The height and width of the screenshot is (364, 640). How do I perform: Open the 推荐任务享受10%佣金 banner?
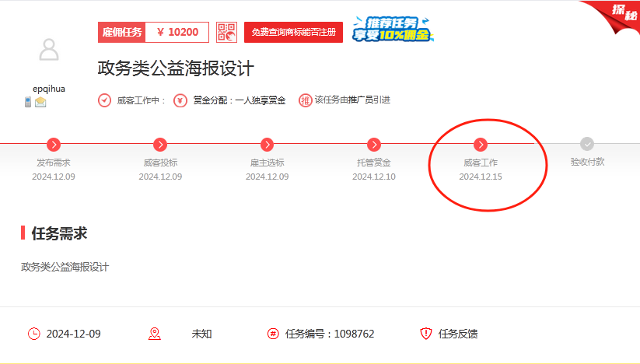coord(391,30)
